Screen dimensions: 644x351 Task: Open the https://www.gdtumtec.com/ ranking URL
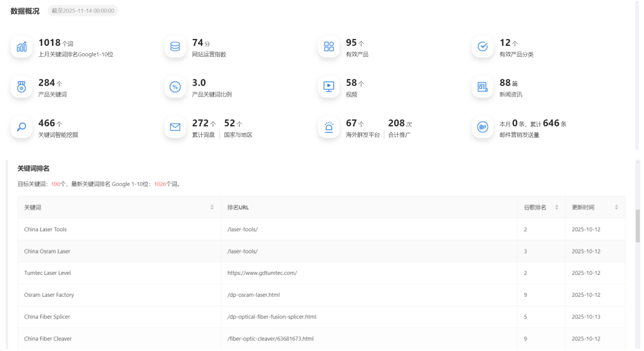click(262, 273)
